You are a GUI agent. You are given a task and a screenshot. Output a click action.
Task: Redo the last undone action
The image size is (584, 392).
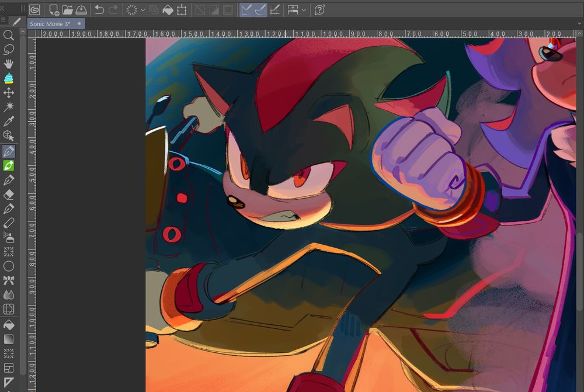[x=113, y=10]
